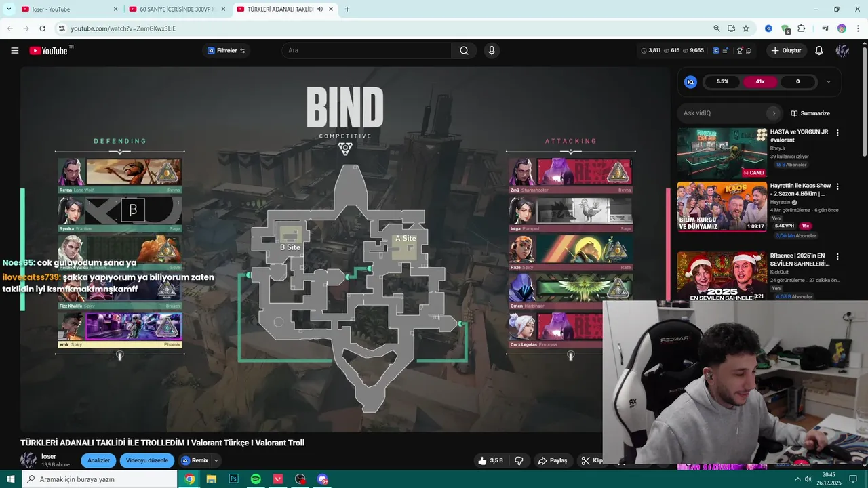Open a new Chrome tab
Screen dimensions: 868x488
[347, 9]
